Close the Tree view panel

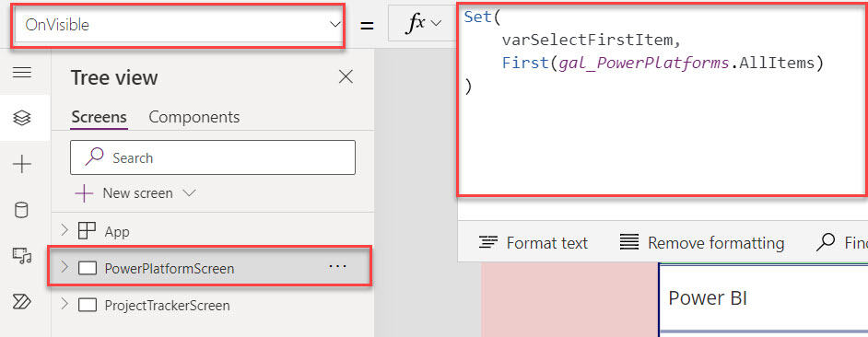[x=346, y=77]
